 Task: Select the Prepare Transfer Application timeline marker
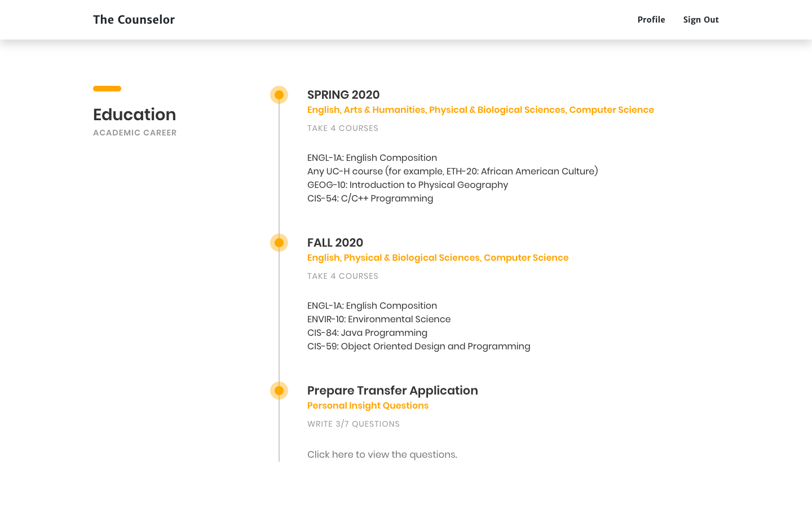[279, 391]
